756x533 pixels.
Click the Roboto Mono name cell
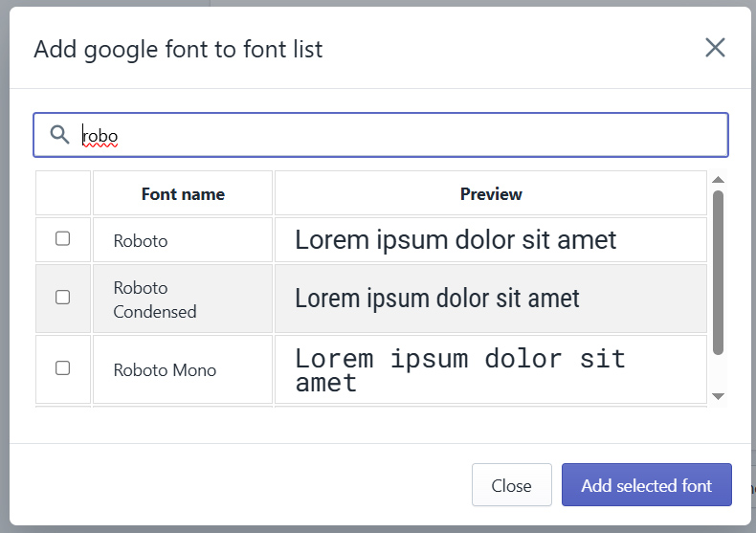click(x=183, y=369)
